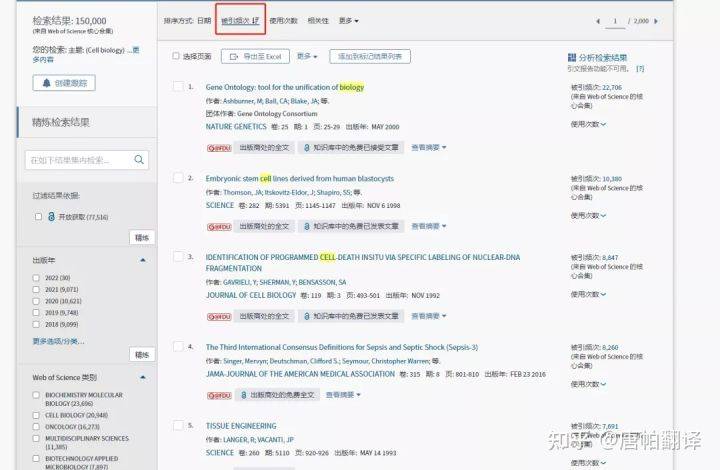Screen dimensions: 720x470
Task: Expand view abstract for Programmed Cell-Death result
Action: [x=428, y=316]
